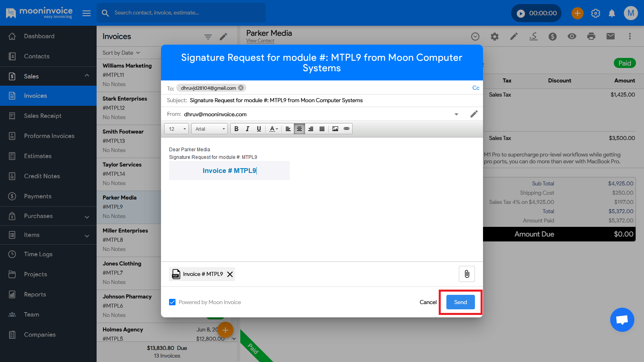Align email text right

(x=311, y=129)
